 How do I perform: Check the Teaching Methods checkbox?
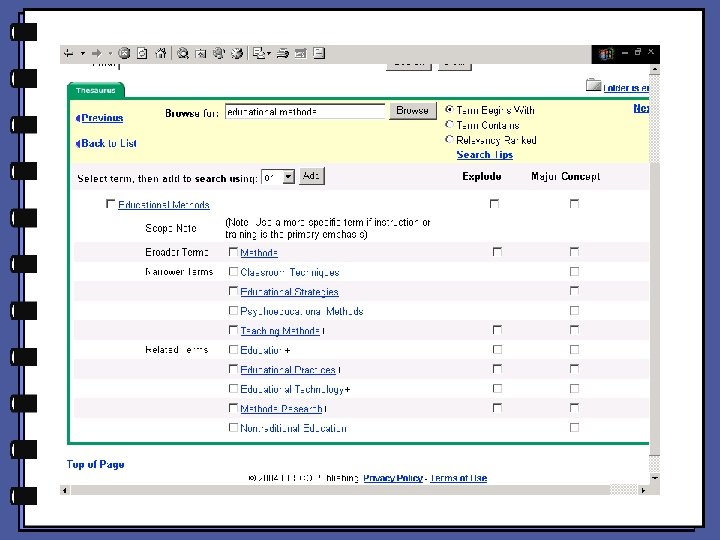pyautogui.click(x=233, y=330)
